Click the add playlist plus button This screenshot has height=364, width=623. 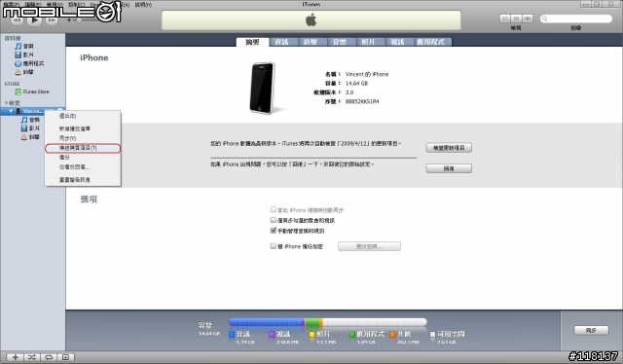tap(16, 357)
